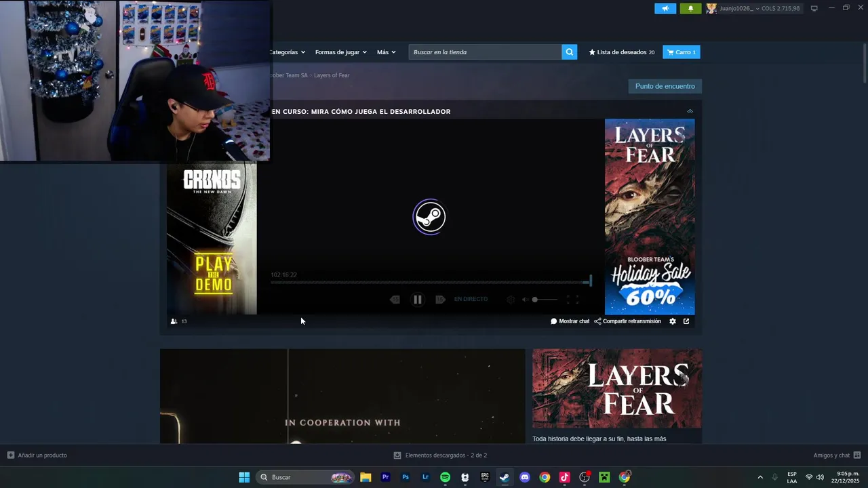Image resolution: width=868 pixels, height=488 pixels.
Task: Expand the Más store menu
Action: [386, 52]
